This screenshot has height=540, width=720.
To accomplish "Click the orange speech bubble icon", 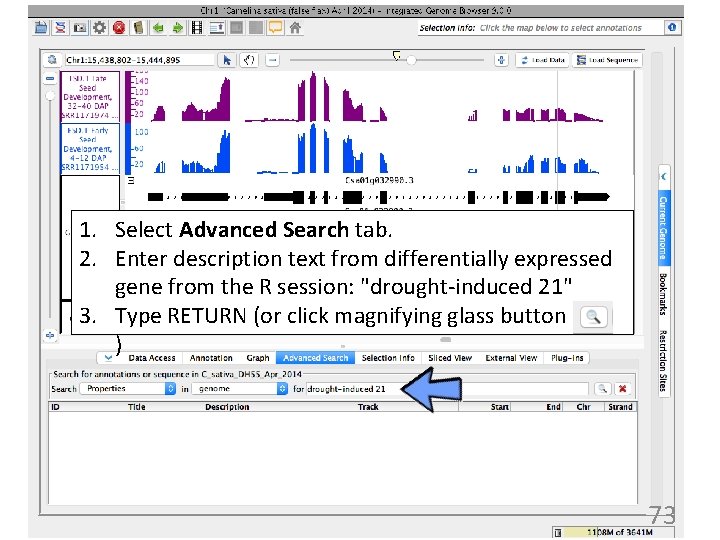I will click(x=276, y=28).
